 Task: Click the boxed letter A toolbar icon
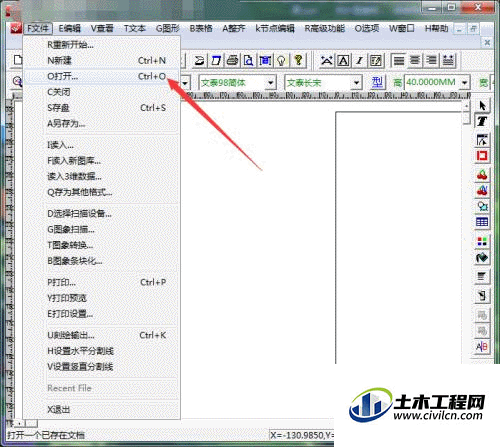(x=343, y=60)
